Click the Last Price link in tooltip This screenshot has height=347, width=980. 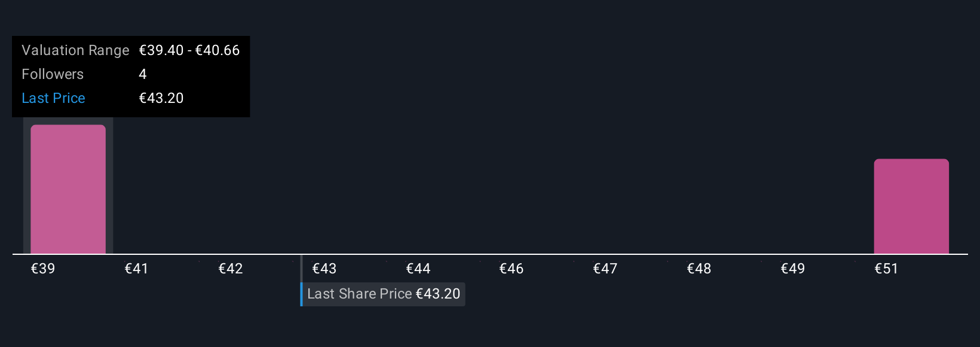[x=53, y=98]
